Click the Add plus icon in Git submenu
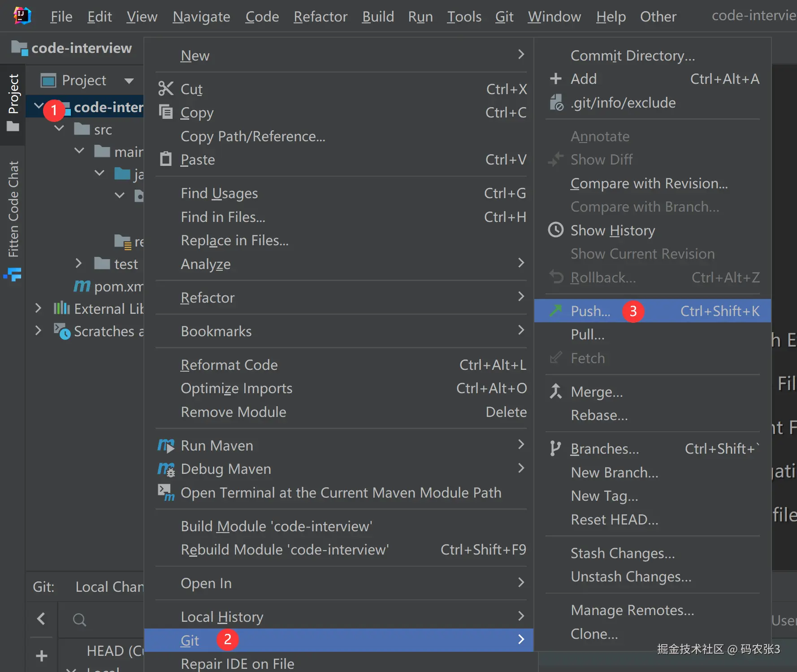 pyautogui.click(x=556, y=78)
